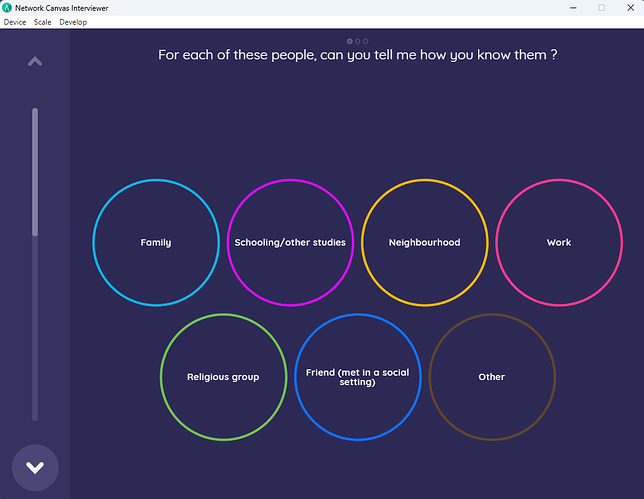644x499 pixels.
Task: Open the Device menu
Action: pyautogui.click(x=15, y=22)
